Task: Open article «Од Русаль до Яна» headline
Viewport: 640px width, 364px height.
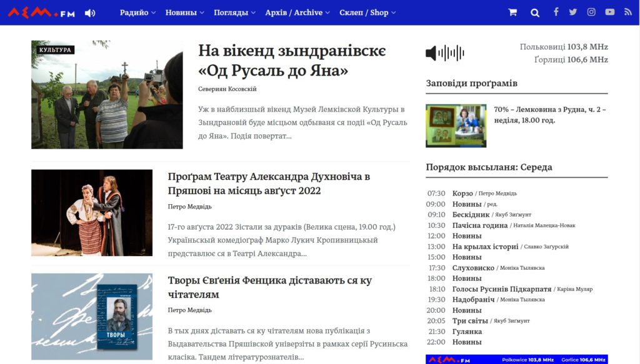Action: [292, 61]
